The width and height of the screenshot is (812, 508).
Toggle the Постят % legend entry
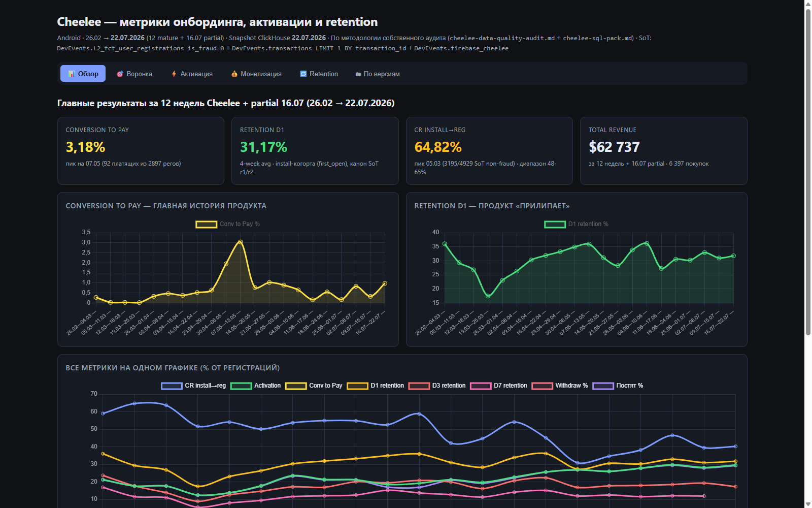[x=618, y=386]
